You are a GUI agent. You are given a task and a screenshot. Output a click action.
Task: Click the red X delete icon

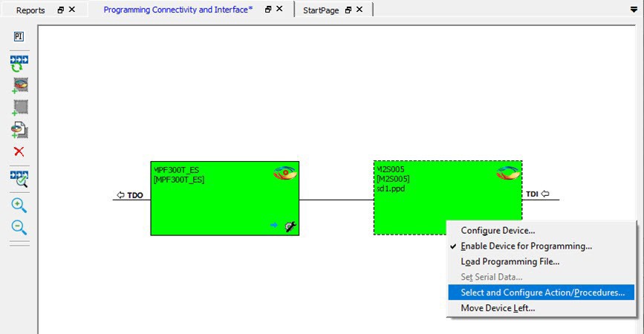pos(19,151)
